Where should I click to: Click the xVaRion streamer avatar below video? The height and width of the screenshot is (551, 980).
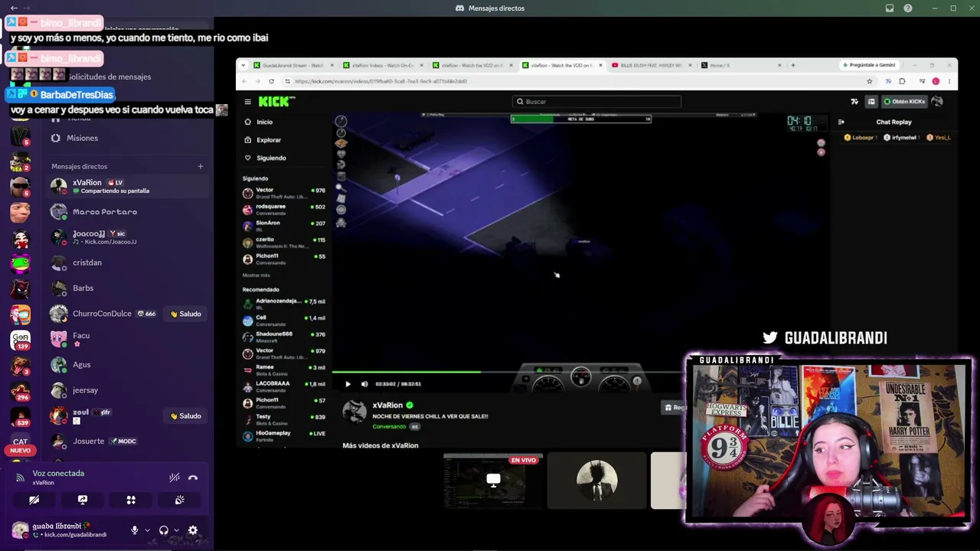(354, 411)
